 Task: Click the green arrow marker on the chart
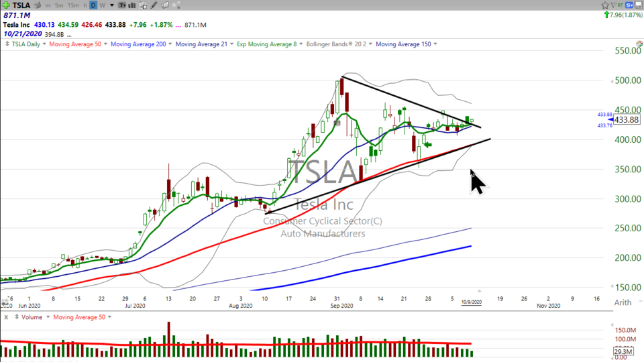click(x=427, y=145)
